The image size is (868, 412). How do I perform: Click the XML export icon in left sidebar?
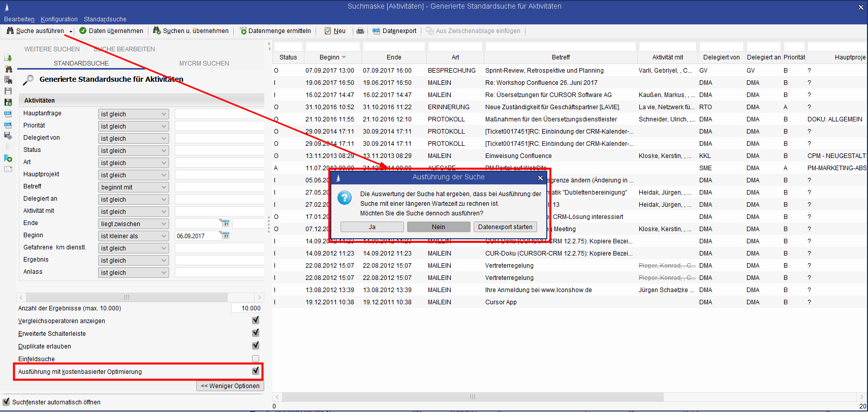tap(8, 113)
